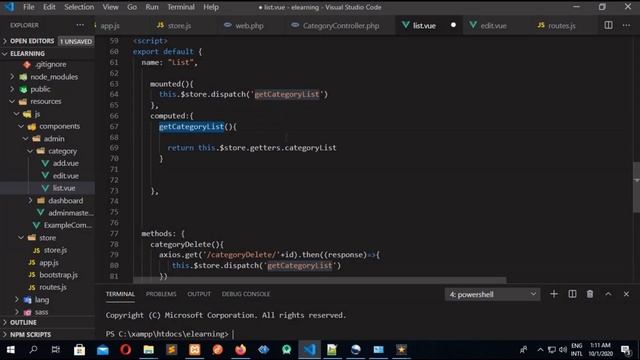Click the clock showing 1:11 AM

tap(600, 345)
